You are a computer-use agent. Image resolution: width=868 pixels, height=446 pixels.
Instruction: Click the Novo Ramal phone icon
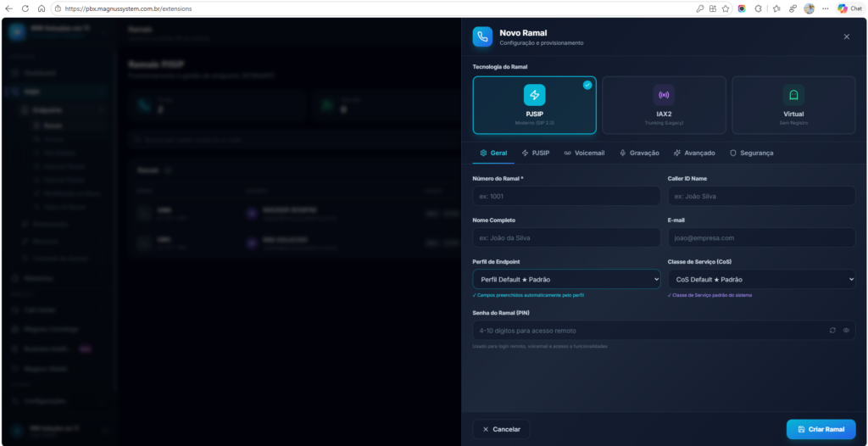tap(482, 36)
